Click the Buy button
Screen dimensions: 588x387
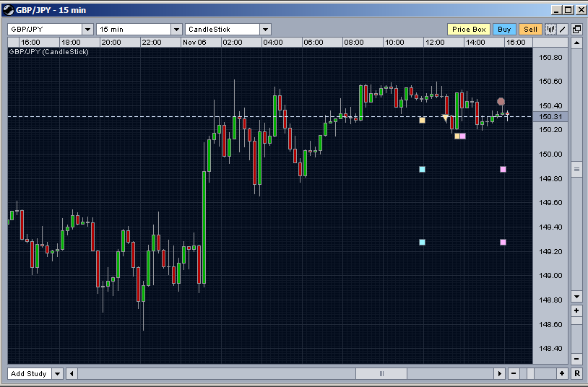click(x=504, y=30)
